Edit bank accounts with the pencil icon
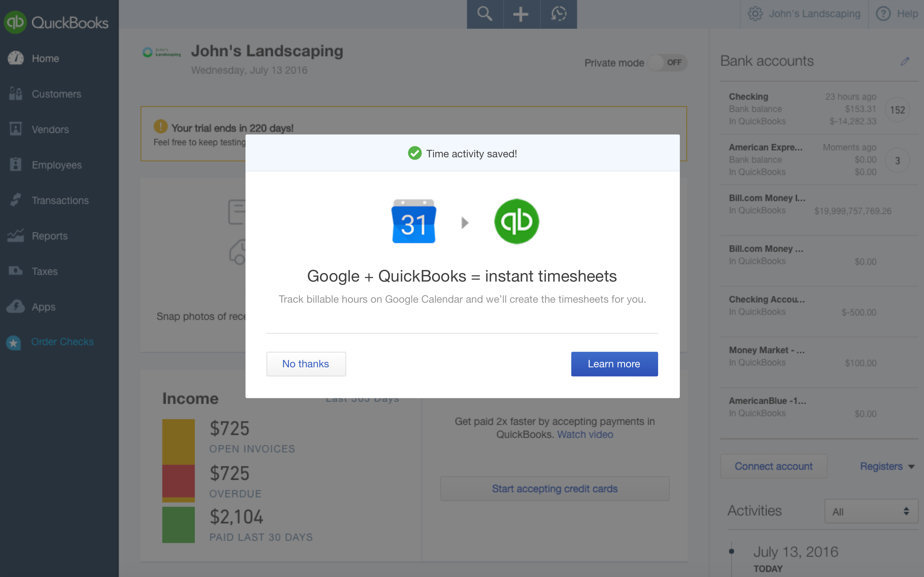 (905, 61)
